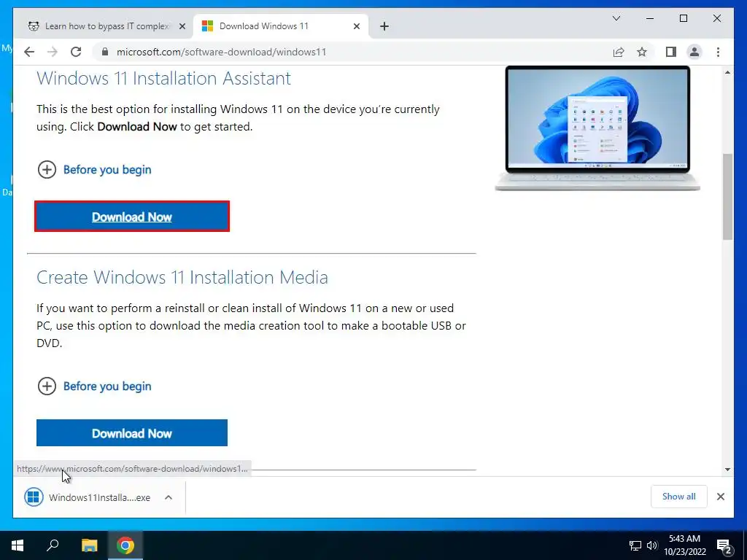The height and width of the screenshot is (560, 747).
Task: Click 'Windows 11 Installation Assistant' heading
Action: point(164,79)
